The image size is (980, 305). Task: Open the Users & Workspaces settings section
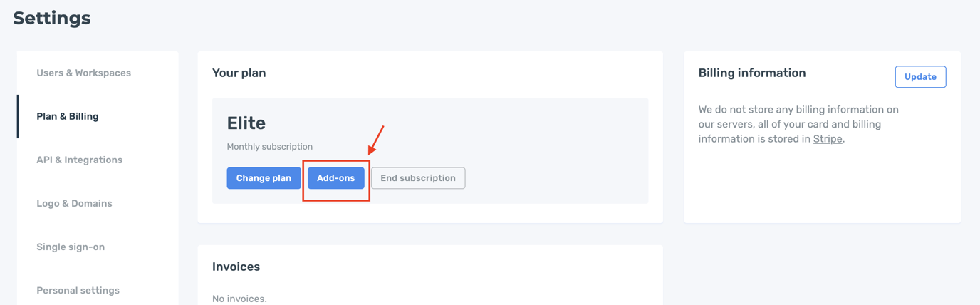(x=83, y=73)
